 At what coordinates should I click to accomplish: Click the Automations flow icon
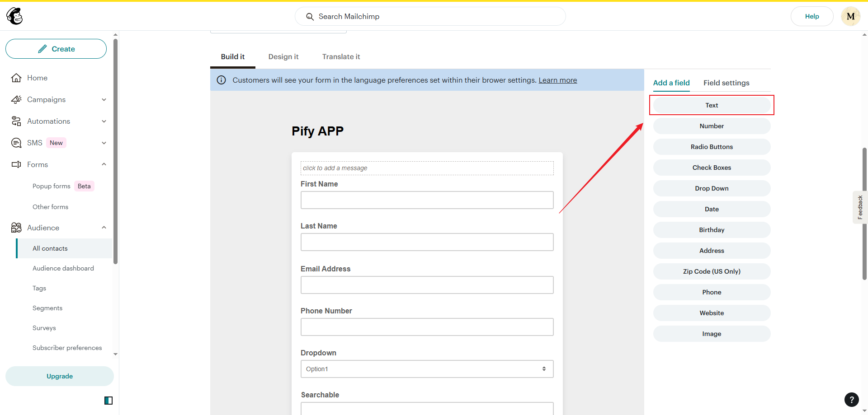[16, 121]
